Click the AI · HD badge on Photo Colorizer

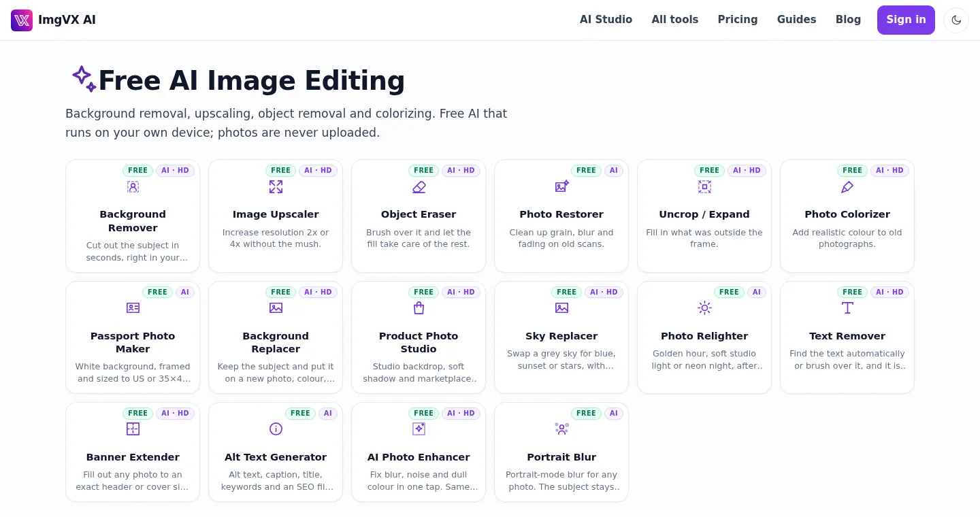(890, 171)
